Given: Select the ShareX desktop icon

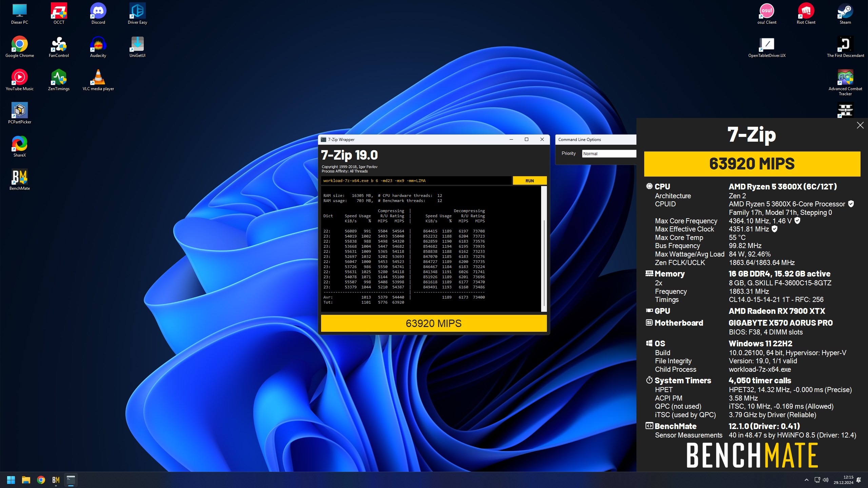Looking at the screenshot, I should (20, 147).
